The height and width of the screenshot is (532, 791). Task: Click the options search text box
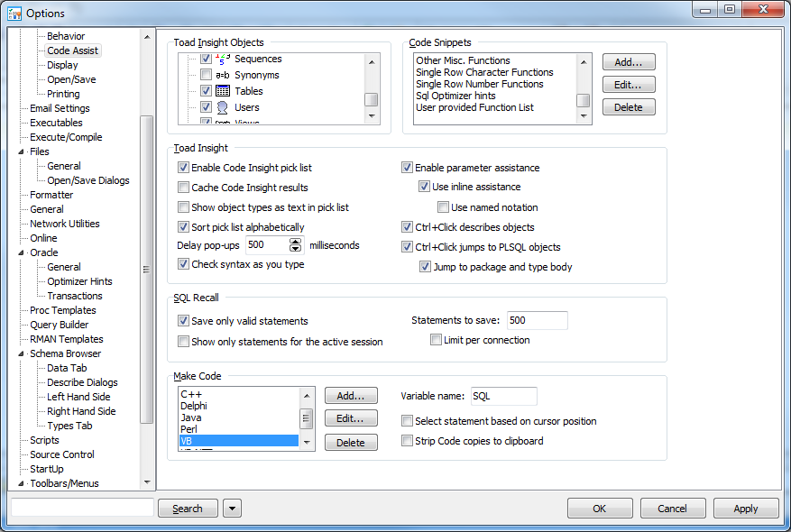point(82,508)
